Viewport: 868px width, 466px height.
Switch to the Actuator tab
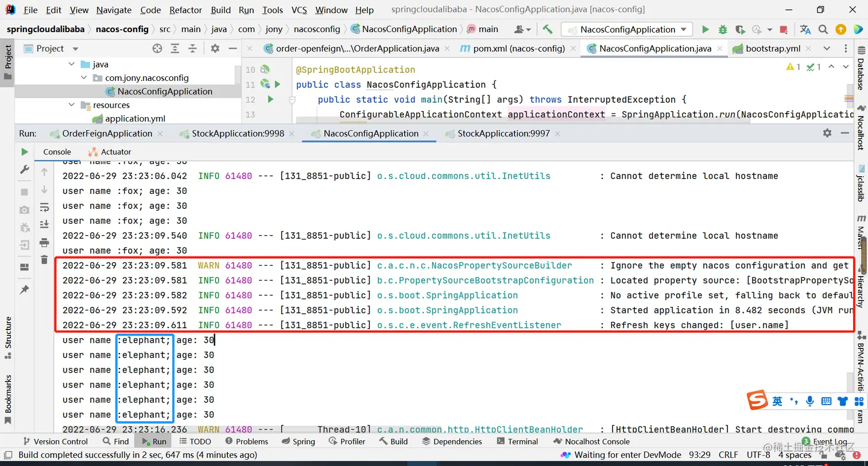coord(110,152)
